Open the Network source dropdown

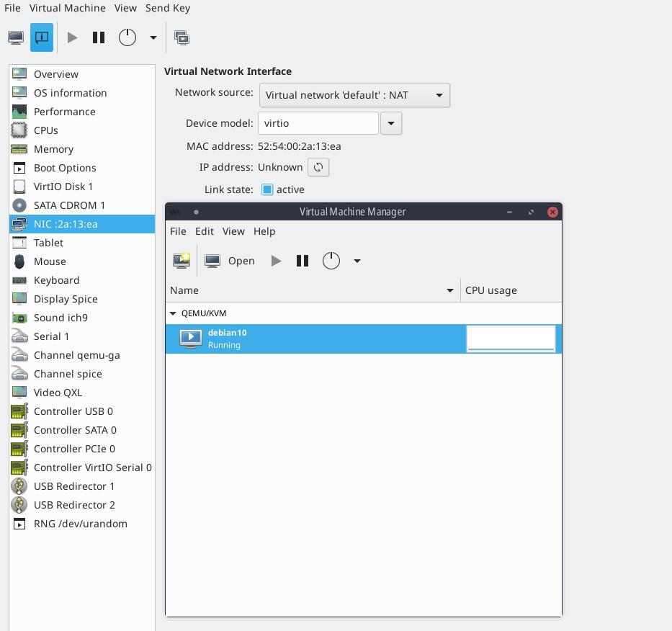tap(354, 95)
